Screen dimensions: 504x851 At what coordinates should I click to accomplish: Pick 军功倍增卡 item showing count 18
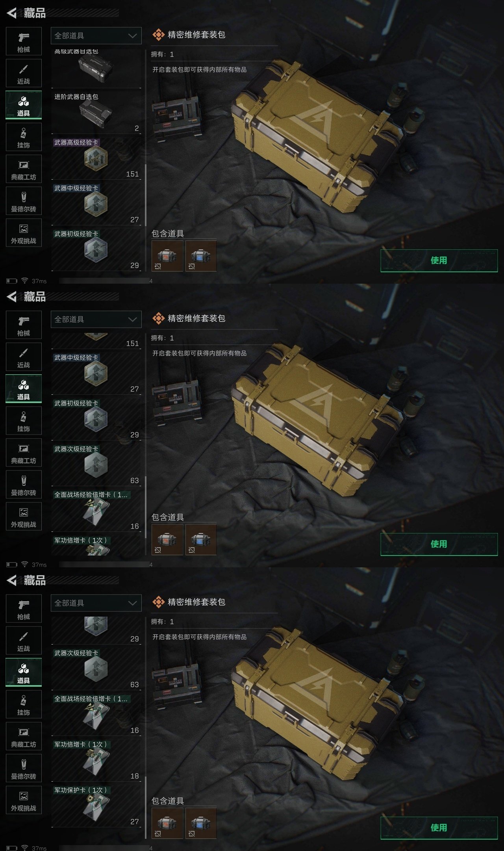click(x=96, y=760)
